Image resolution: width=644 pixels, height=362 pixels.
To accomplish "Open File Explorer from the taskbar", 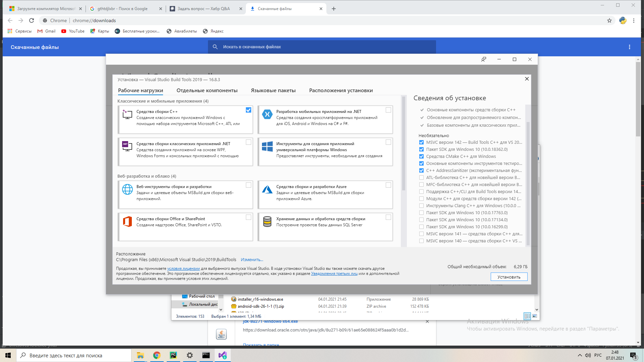I will [140, 355].
